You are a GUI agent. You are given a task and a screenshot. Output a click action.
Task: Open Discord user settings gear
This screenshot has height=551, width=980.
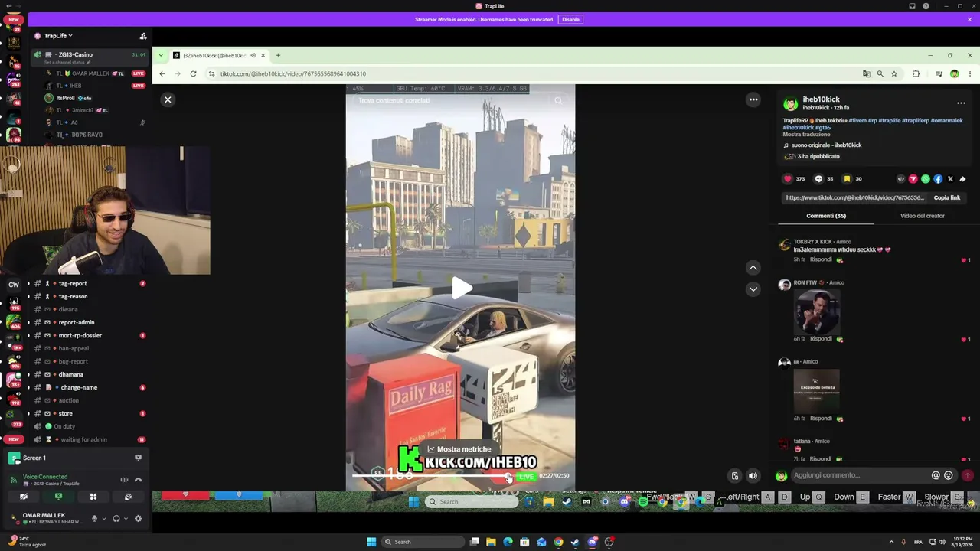(x=138, y=518)
